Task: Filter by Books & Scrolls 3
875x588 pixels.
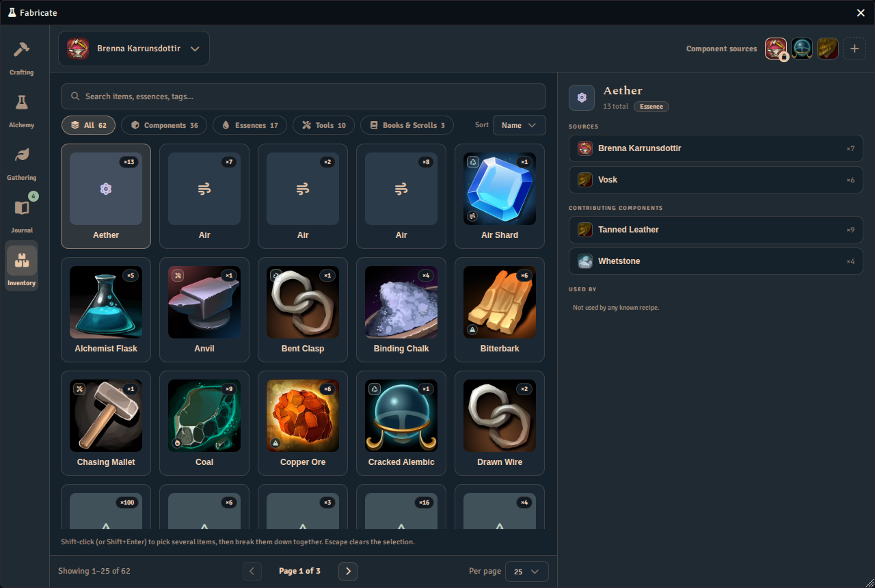Action: (407, 125)
